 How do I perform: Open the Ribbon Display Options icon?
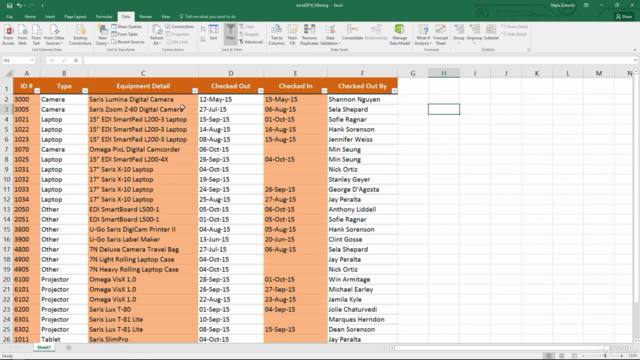tap(586, 5)
